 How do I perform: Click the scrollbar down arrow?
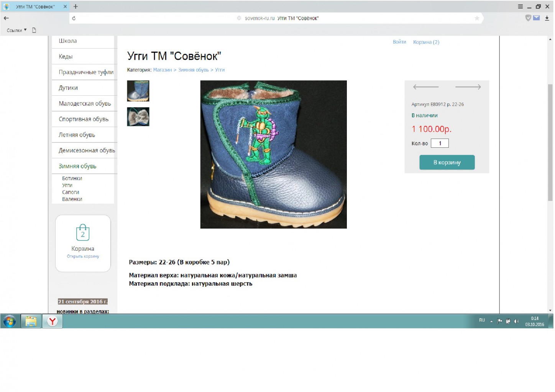tap(550, 310)
